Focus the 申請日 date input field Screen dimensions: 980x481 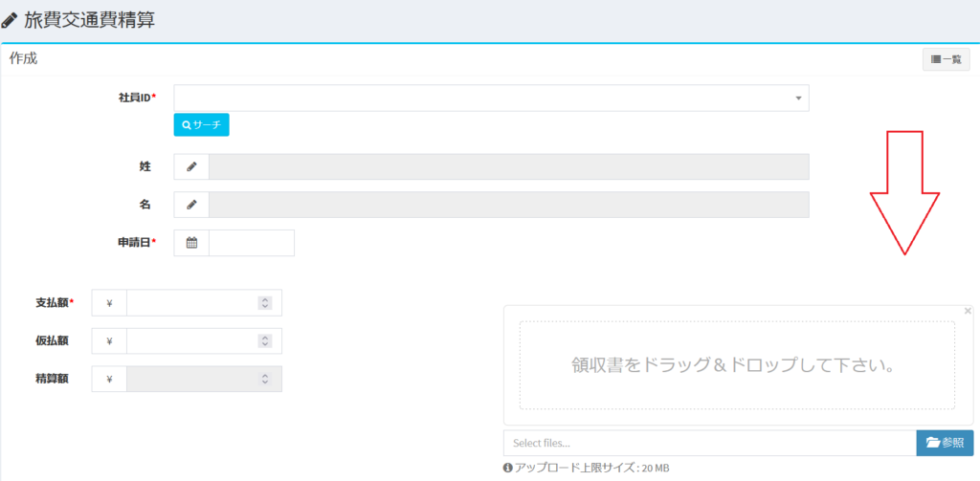pos(252,243)
